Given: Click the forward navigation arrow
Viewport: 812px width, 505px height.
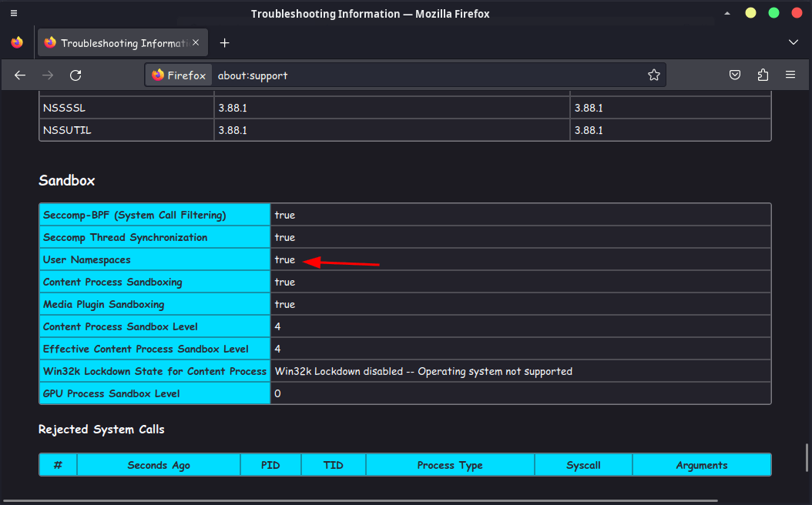Looking at the screenshot, I should point(47,75).
